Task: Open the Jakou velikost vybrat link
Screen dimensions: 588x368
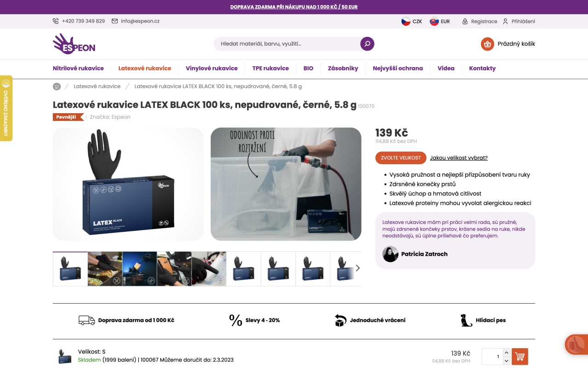Action: coord(458,158)
